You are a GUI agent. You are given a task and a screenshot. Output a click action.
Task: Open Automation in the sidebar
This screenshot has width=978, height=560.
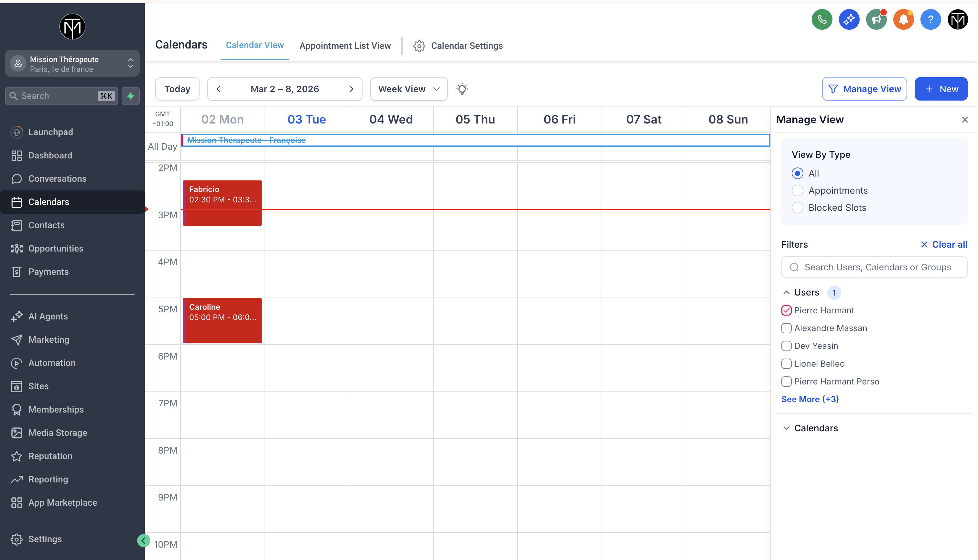[x=72, y=363]
